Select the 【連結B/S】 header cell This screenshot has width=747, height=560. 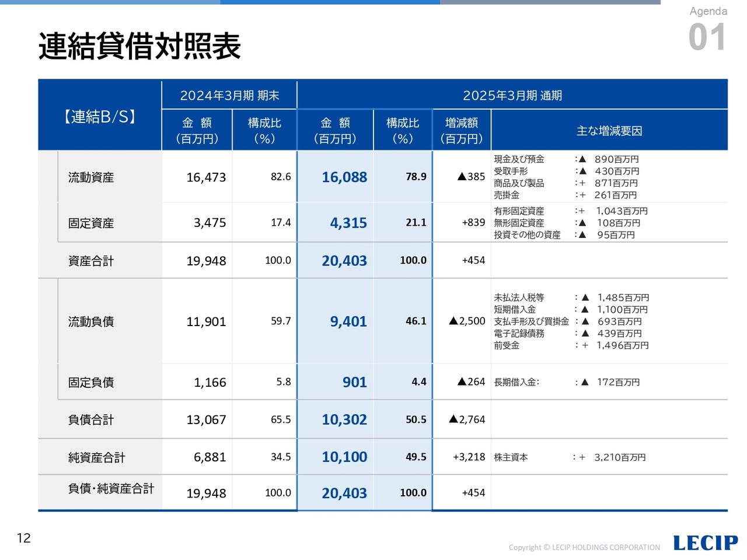click(x=100, y=117)
